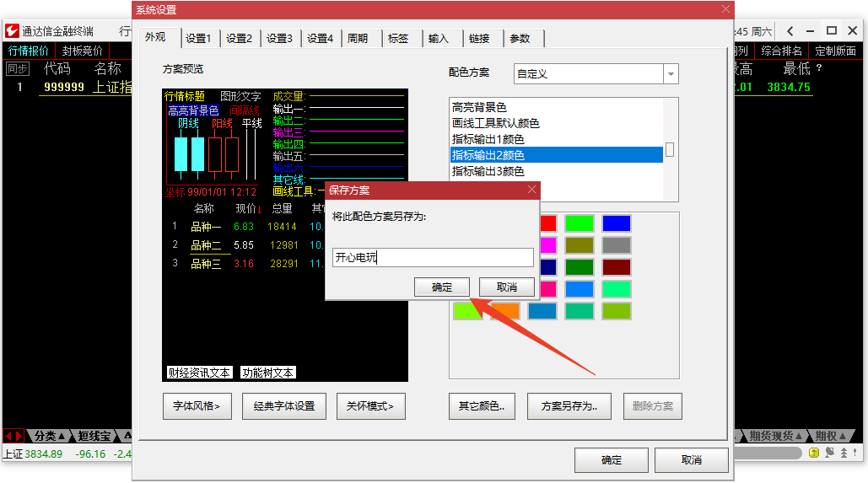Confirm saving the scheme with 确定 in 保存方案
Image resolution: width=868 pixels, height=483 pixels.
tap(442, 287)
